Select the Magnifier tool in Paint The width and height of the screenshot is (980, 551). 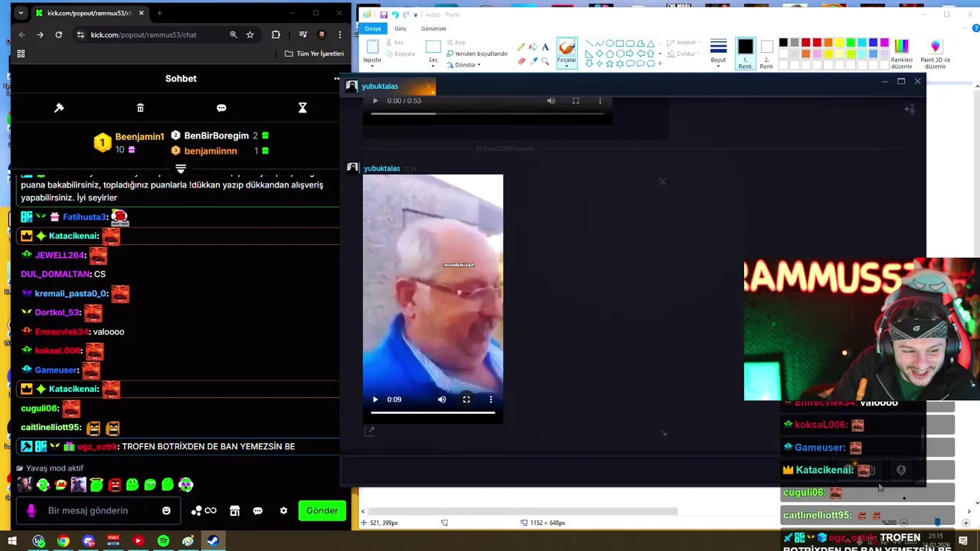[x=545, y=61]
